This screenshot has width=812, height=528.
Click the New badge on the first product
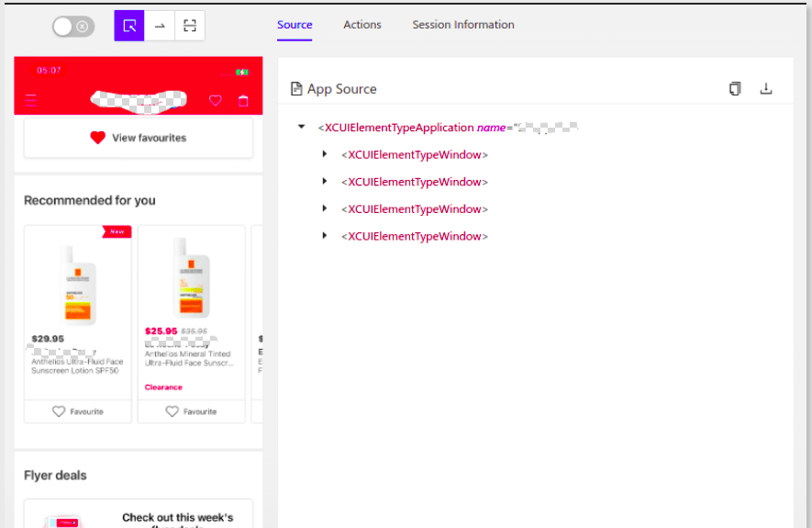(117, 231)
